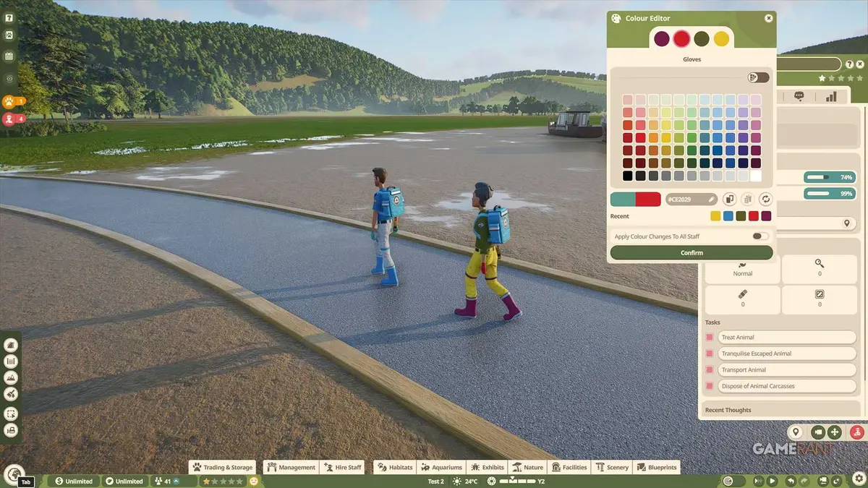Open the staff thoughts speech bubble tab
The image size is (868, 488).
pos(799,96)
